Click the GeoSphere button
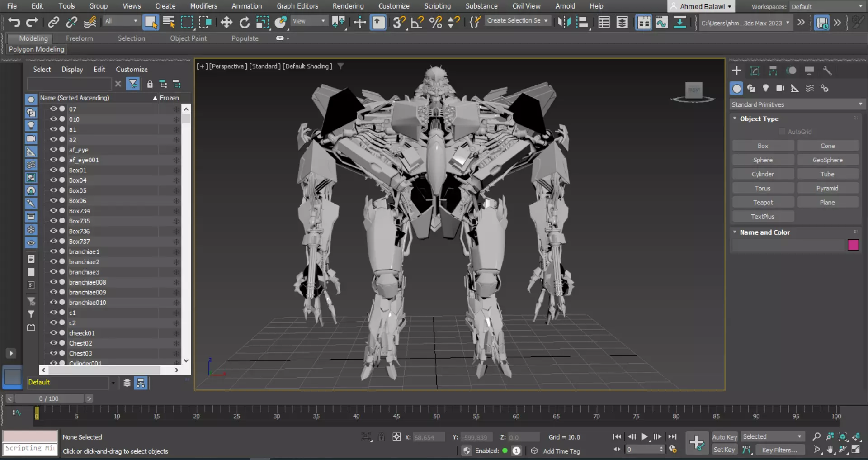The height and width of the screenshot is (460, 868). point(827,160)
